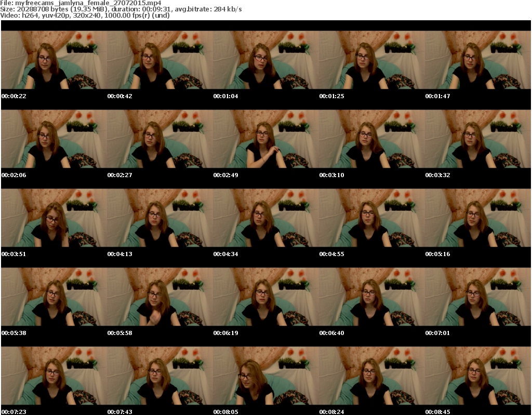Image resolution: width=532 pixels, height=415 pixels.
Task: Click the timestamp text 00:01:47
Action: (437, 96)
